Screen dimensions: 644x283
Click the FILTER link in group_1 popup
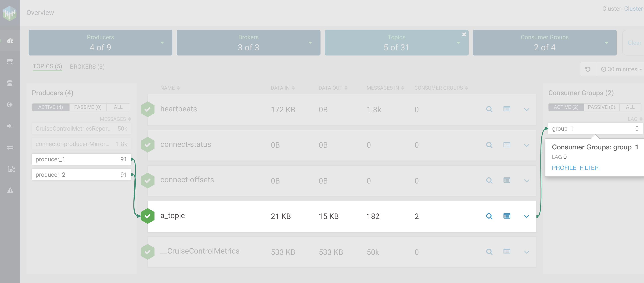(589, 168)
